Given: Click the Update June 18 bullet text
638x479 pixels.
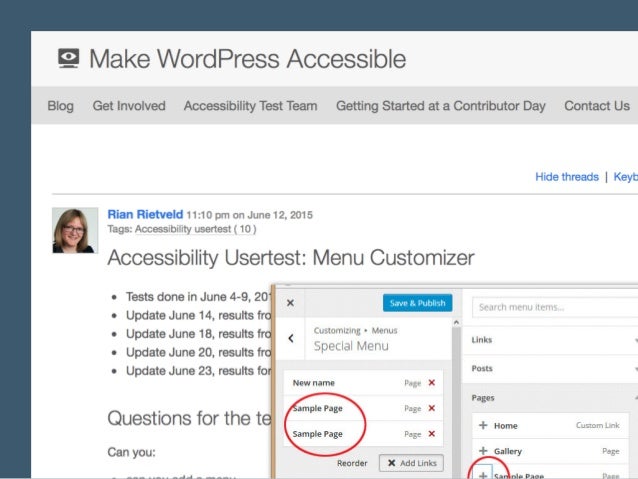Looking at the screenshot, I should (x=199, y=334).
